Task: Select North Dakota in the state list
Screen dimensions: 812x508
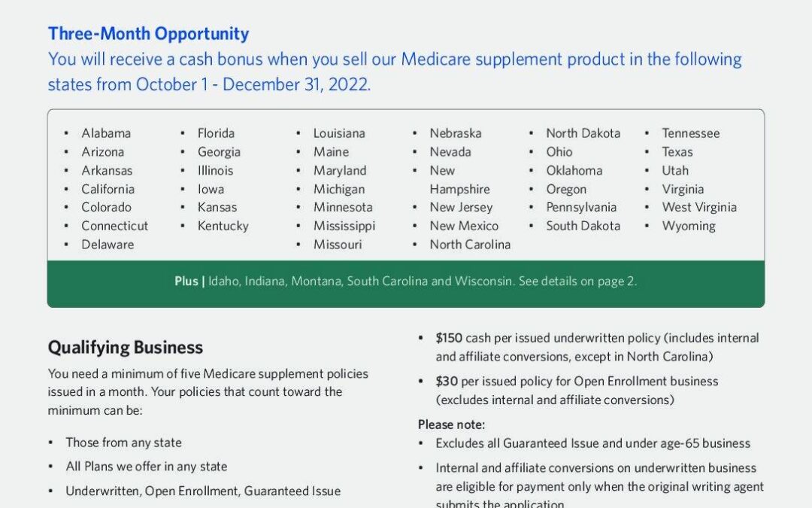Action: [x=583, y=133]
